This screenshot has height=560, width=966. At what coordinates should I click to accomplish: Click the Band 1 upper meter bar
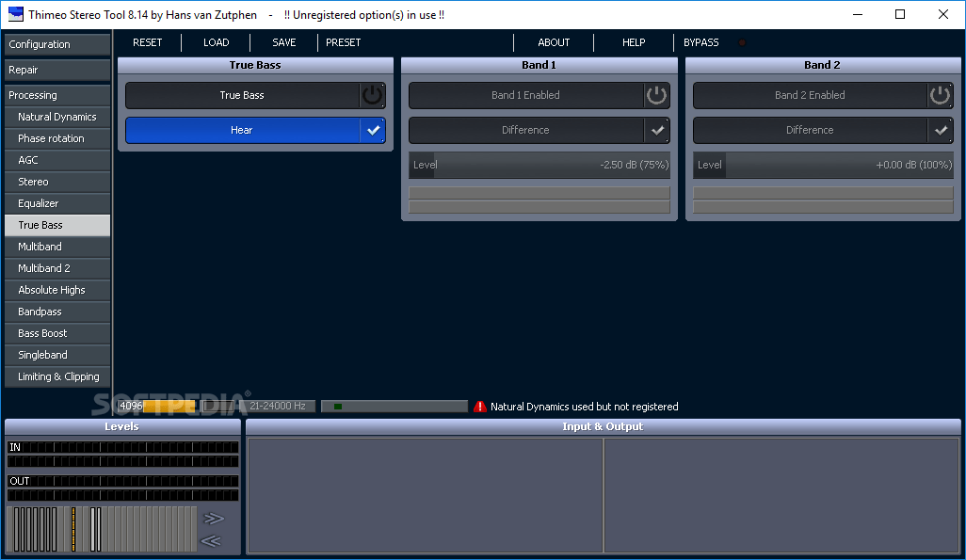539,193
